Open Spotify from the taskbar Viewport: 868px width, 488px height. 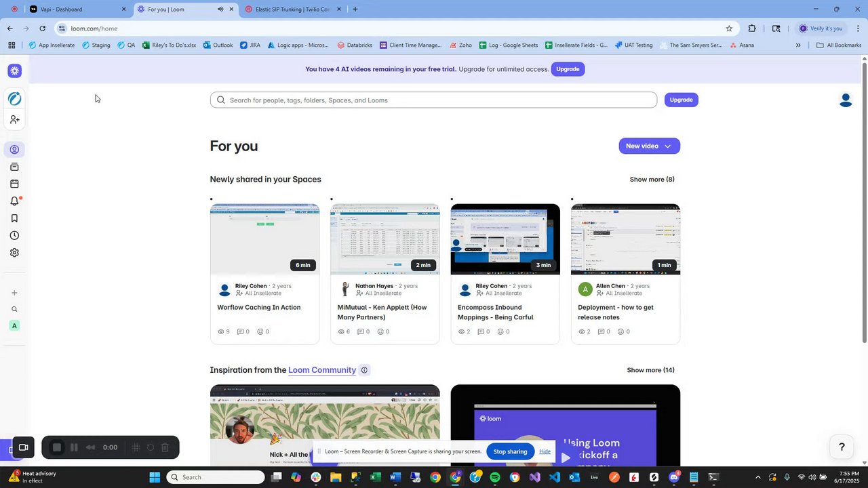click(x=495, y=477)
